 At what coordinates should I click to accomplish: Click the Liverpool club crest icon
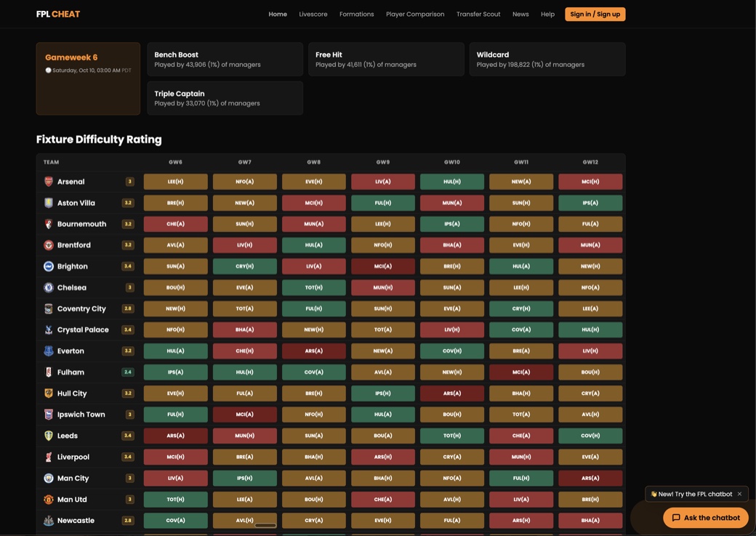49,457
